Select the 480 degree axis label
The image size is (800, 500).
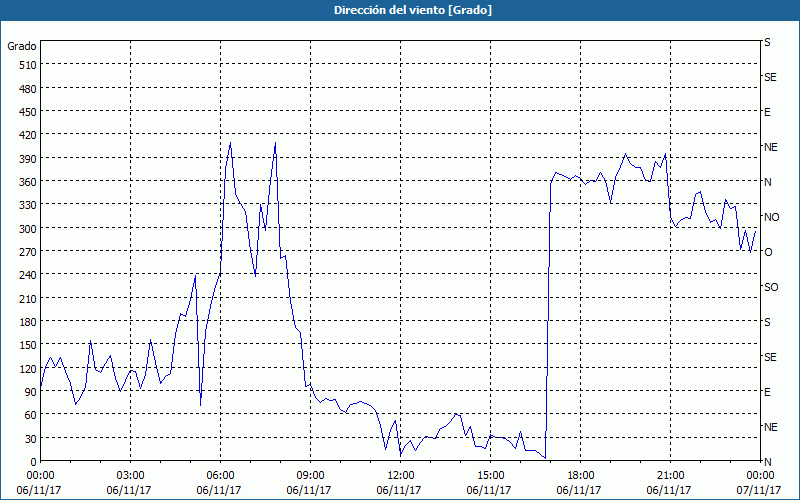[x=28, y=89]
